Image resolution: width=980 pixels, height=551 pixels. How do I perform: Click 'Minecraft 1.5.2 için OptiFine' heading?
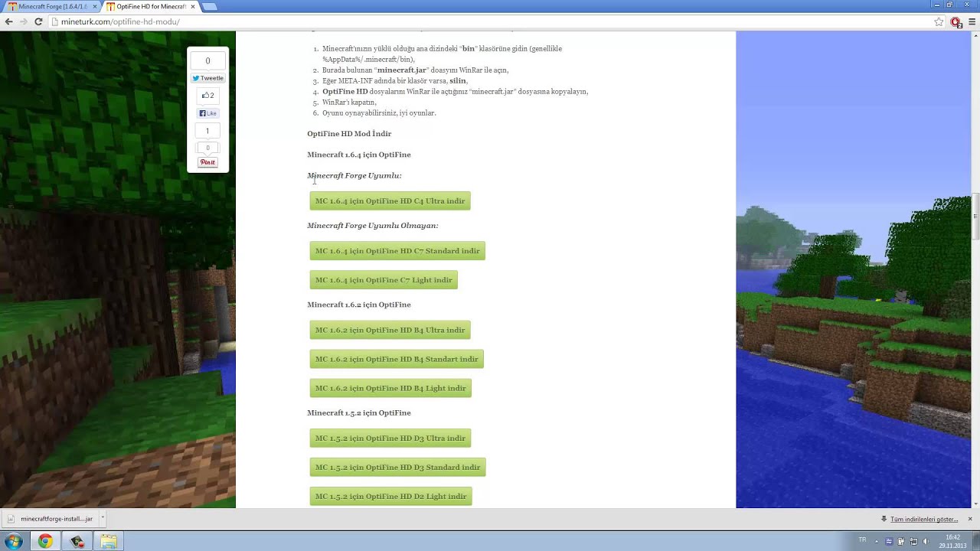359,413
